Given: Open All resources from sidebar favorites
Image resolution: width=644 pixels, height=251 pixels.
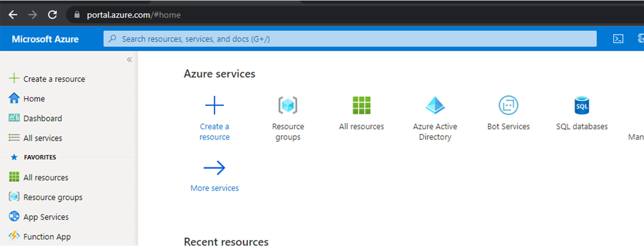Looking at the screenshot, I should pos(46,178).
